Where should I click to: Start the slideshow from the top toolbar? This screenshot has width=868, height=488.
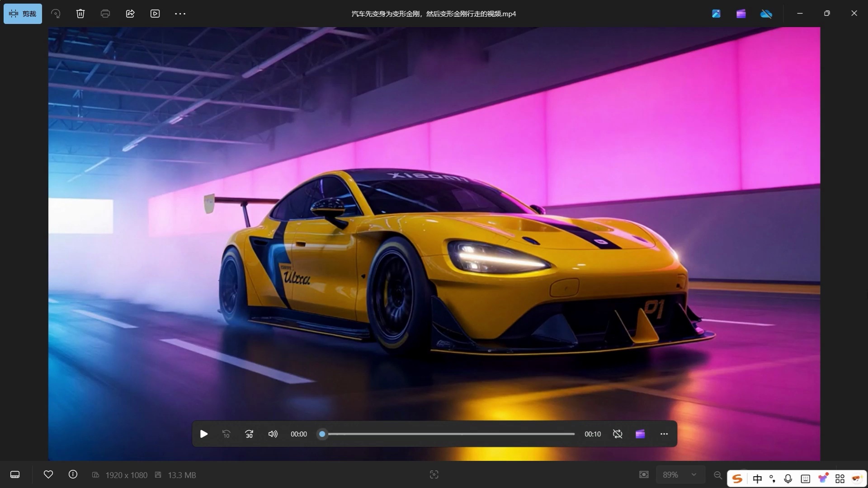(155, 14)
